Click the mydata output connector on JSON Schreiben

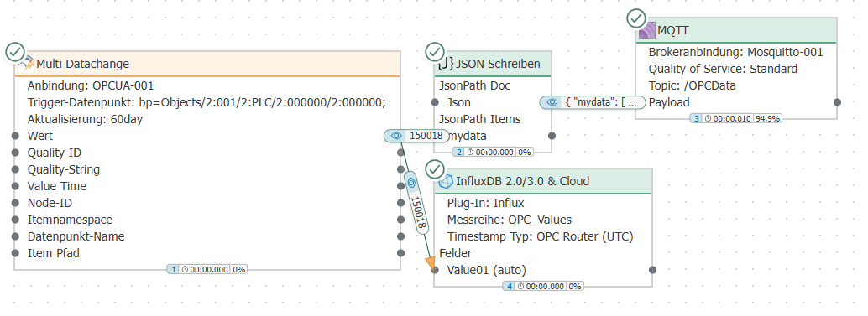click(x=552, y=135)
